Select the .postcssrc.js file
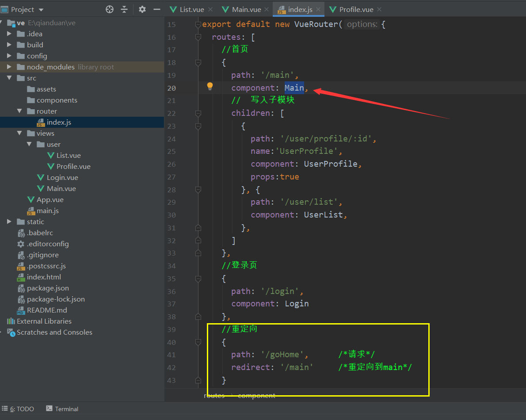Image resolution: width=526 pixels, height=420 pixels. coord(41,266)
